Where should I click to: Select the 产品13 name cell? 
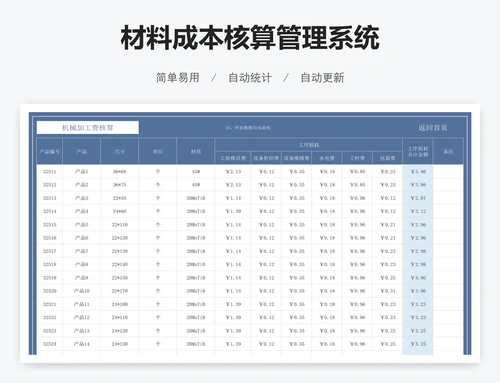[81, 331]
